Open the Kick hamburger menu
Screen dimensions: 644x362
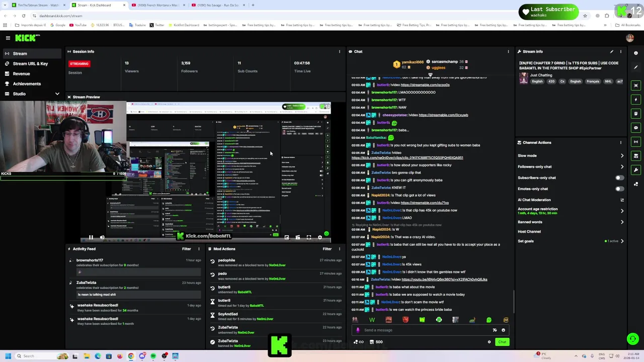tap(8, 38)
